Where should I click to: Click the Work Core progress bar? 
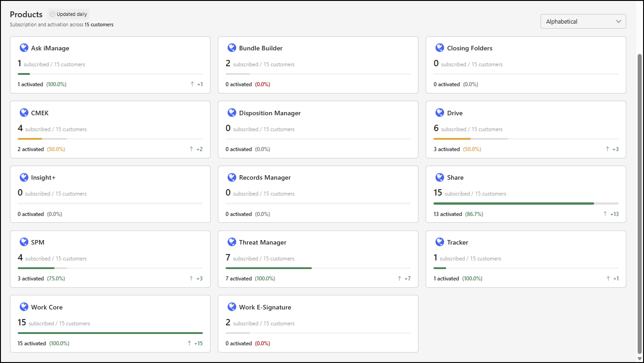coord(110,333)
